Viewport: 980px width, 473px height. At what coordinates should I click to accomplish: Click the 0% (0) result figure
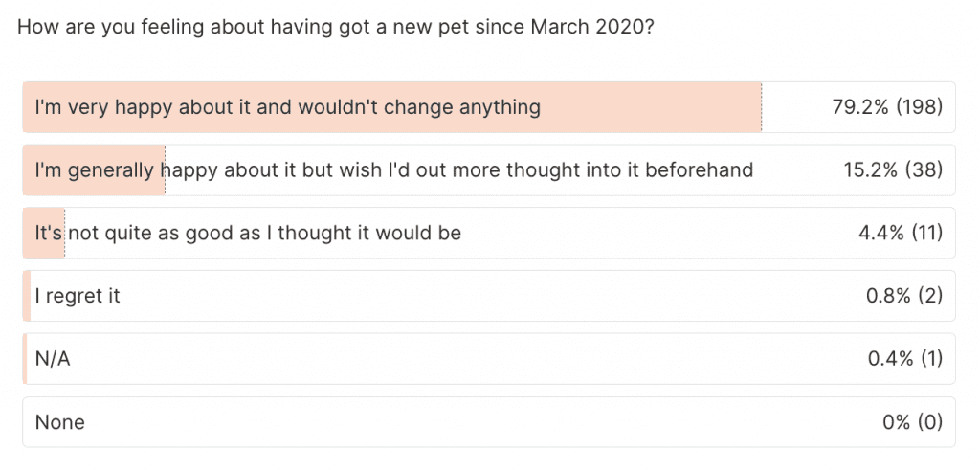click(x=911, y=422)
